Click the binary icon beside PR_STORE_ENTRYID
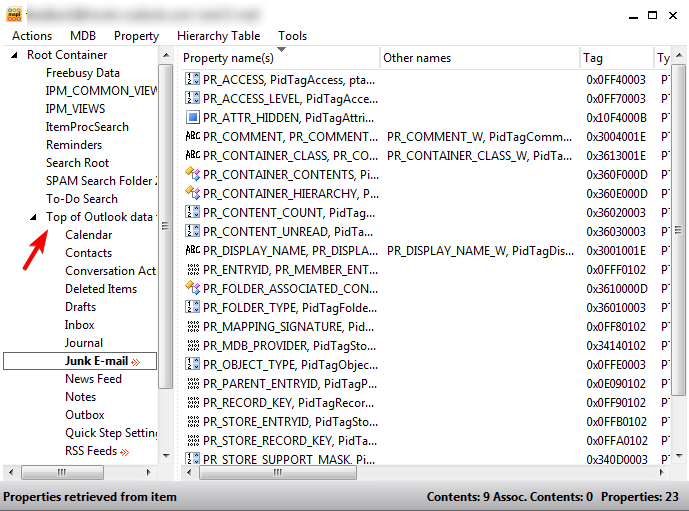 [193, 421]
